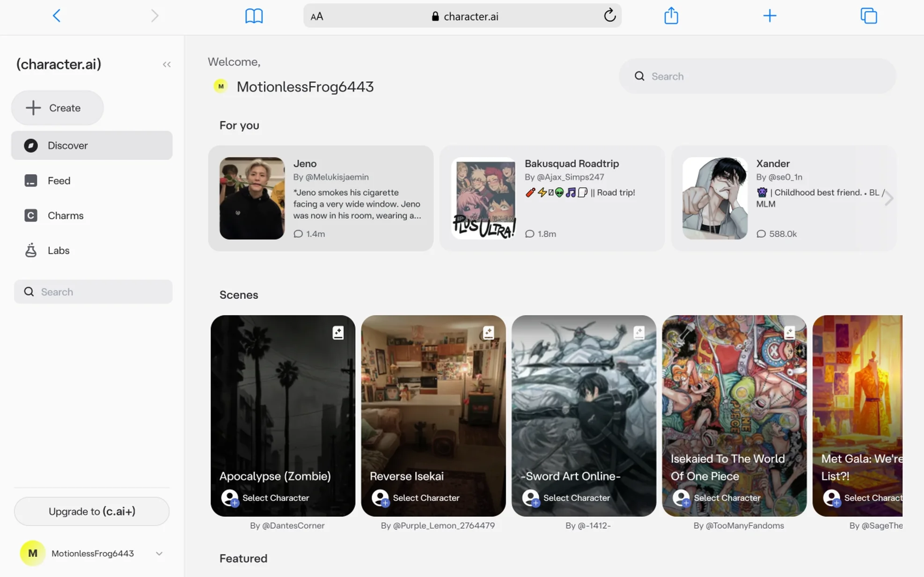Click the top-right Search box

(x=757, y=76)
